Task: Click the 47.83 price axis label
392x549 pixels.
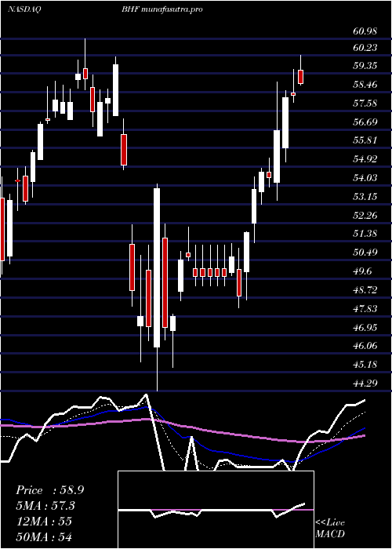Action: click(365, 308)
